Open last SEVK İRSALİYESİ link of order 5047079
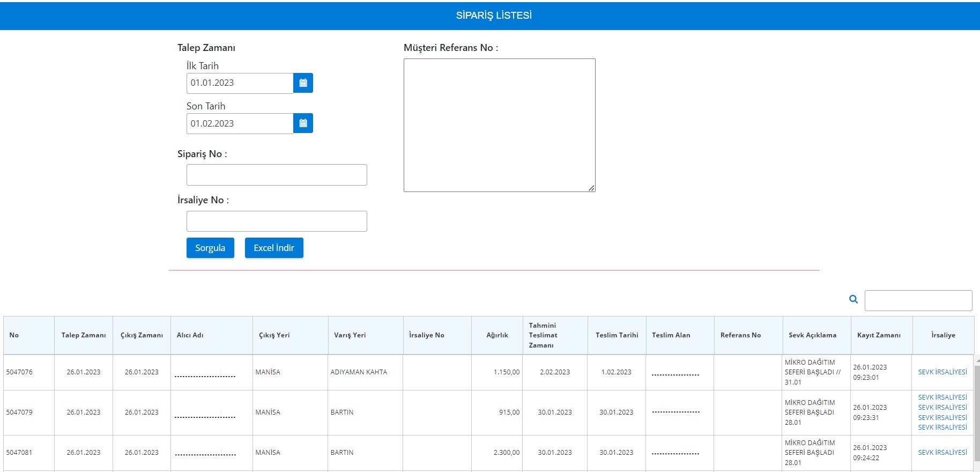Viewport: 980px width, 472px height. [x=942, y=427]
